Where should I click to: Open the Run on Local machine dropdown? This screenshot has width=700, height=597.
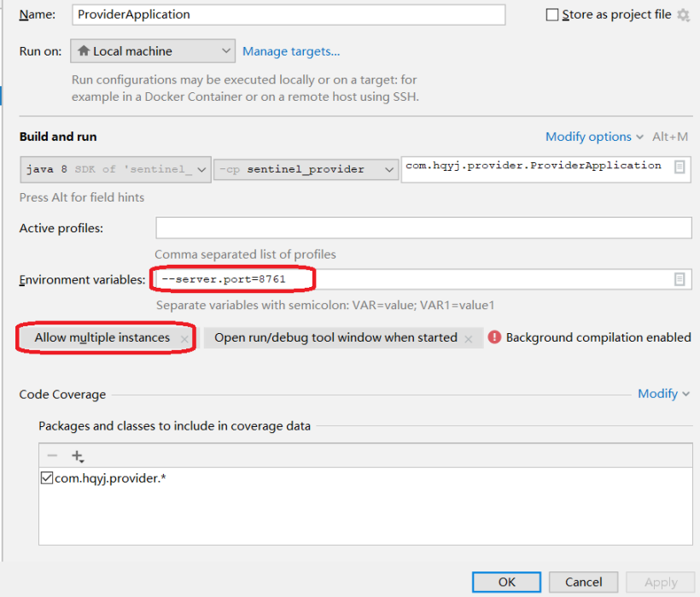[x=153, y=51]
